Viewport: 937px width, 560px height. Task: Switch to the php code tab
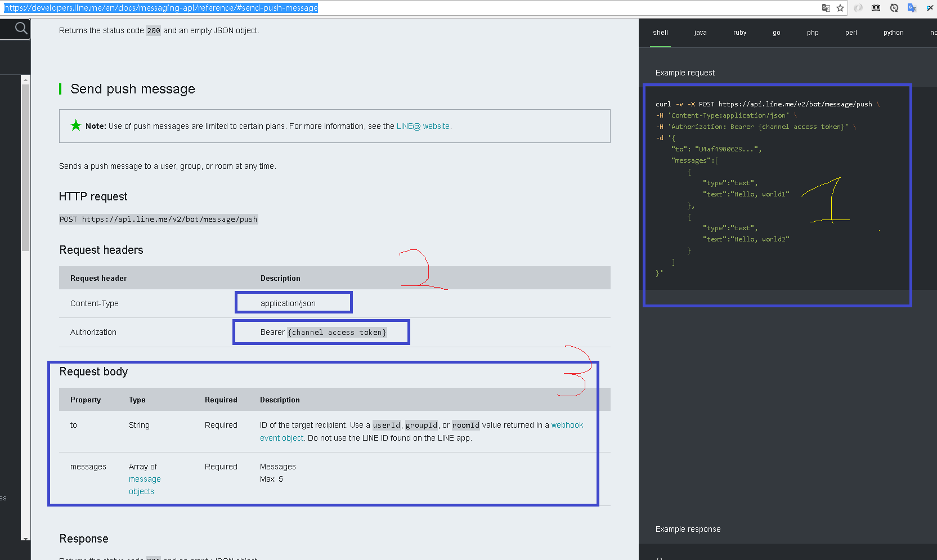[813, 33]
